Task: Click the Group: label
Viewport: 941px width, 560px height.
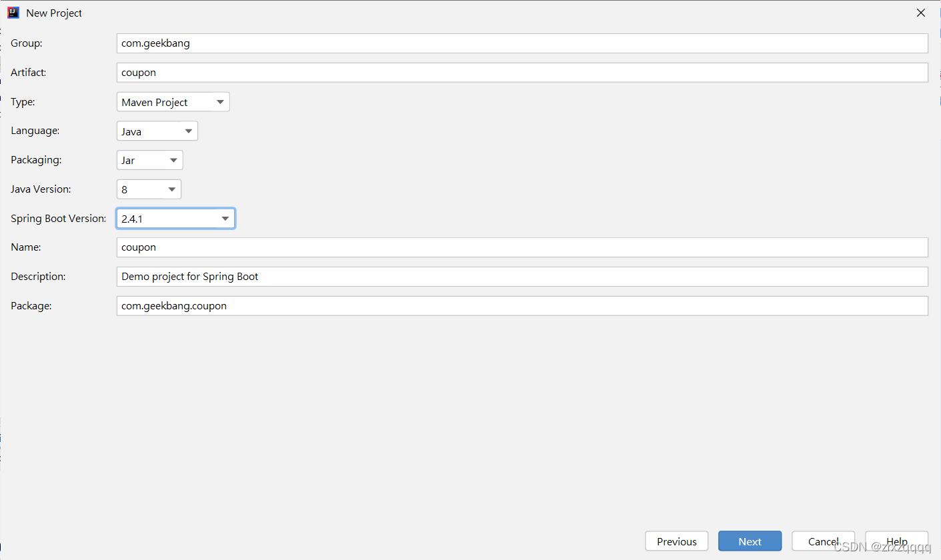Action: pyautogui.click(x=27, y=43)
